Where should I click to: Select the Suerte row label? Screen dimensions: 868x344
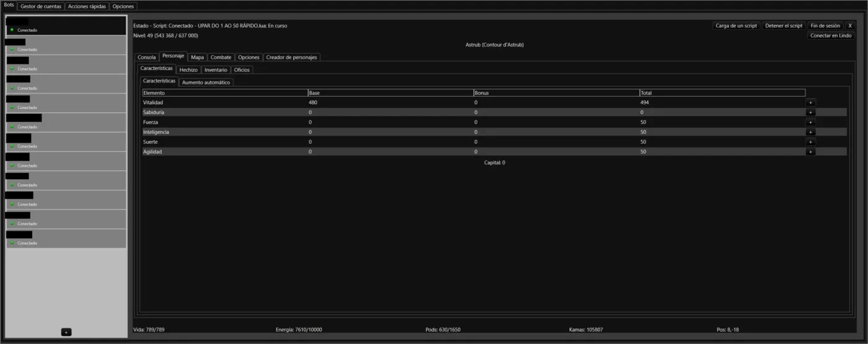[150, 142]
